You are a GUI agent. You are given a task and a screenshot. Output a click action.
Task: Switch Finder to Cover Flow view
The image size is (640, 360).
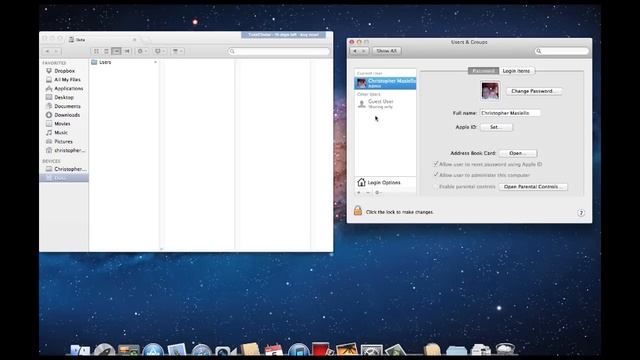tap(127, 51)
